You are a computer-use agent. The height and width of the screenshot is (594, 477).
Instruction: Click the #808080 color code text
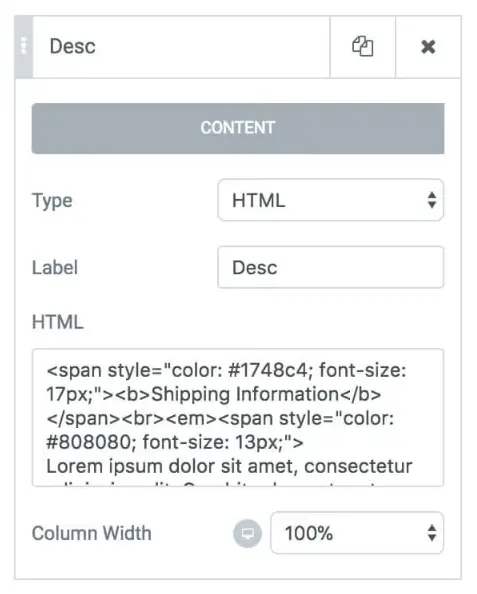tap(91, 442)
